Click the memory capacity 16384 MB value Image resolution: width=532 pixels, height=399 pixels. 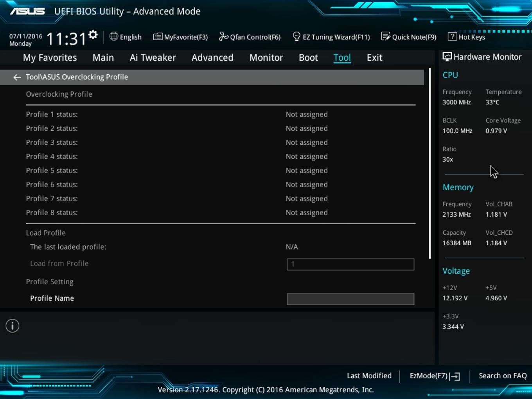pos(457,243)
